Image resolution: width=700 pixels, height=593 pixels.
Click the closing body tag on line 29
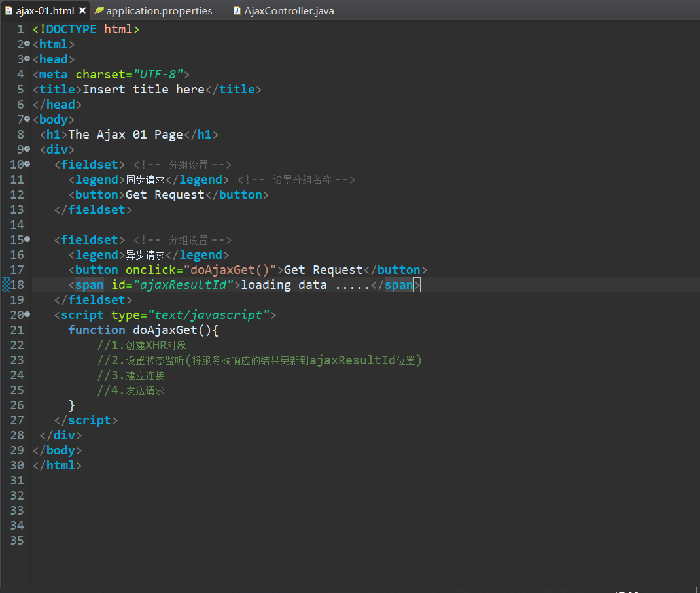point(57,450)
